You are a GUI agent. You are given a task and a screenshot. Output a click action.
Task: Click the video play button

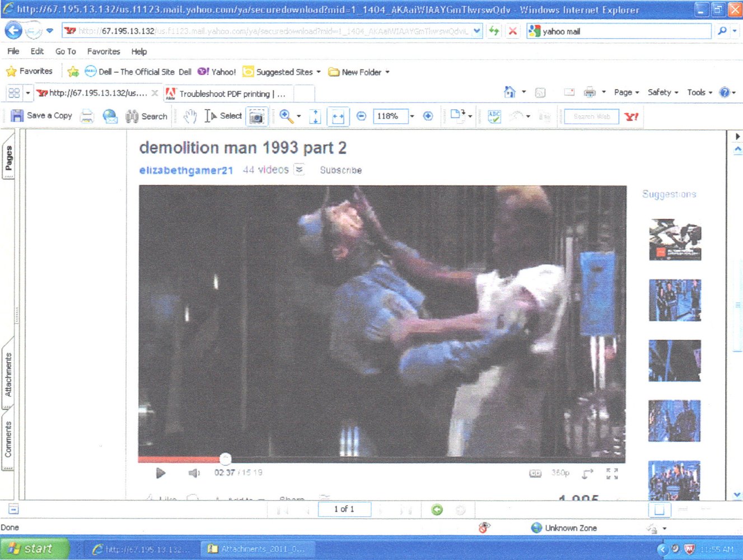coord(160,473)
